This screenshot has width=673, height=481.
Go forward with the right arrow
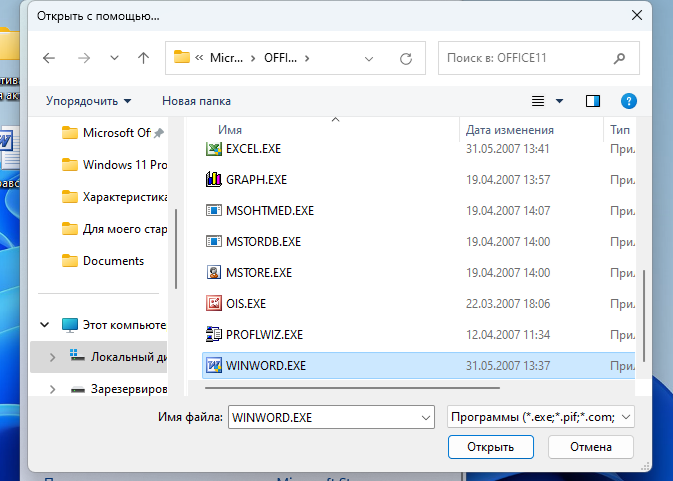84,58
